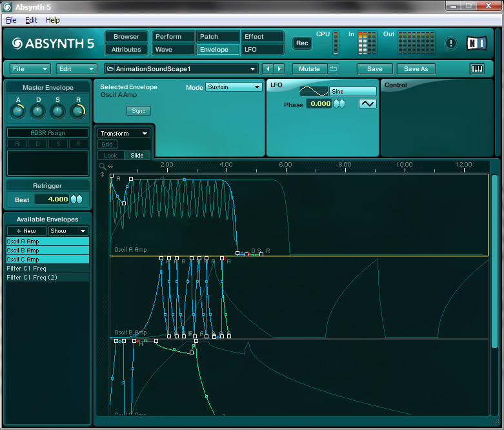This screenshot has height=430, width=504.
Task: Open the AnimationSoundScape1 preset dropdown
Action: click(x=181, y=69)
